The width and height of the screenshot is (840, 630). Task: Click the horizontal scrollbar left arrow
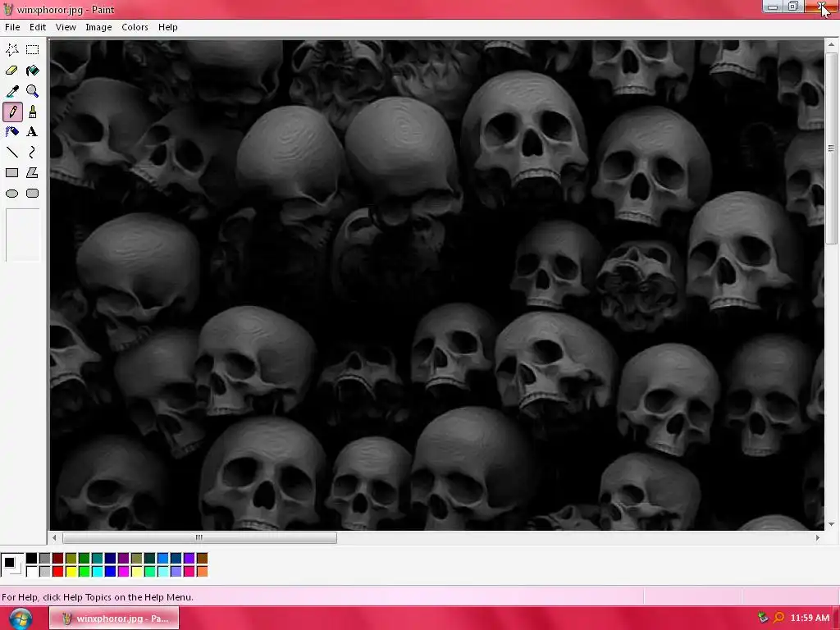(54, 537)
